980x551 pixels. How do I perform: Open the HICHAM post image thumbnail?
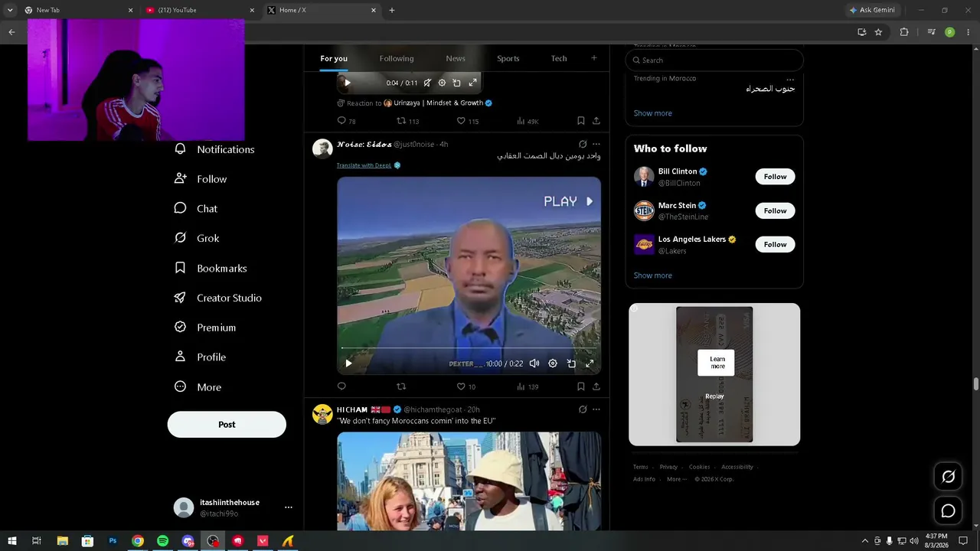tap(469, 481)
